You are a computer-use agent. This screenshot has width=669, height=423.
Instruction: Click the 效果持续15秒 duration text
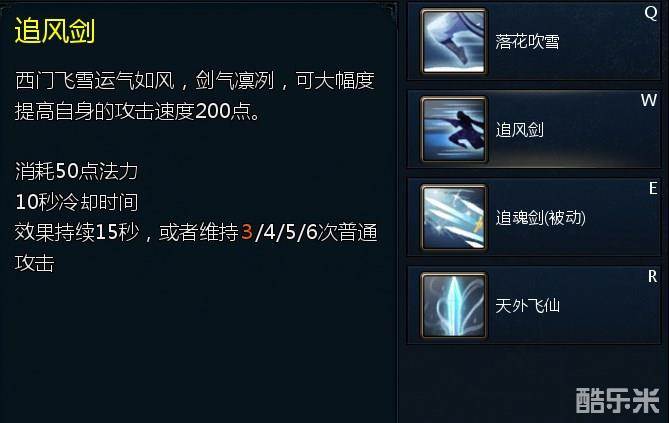coord(77,233)
